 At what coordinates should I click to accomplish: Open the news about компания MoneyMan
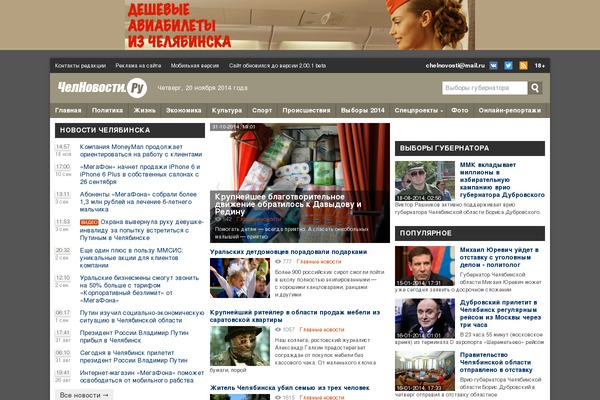[141, 151]
